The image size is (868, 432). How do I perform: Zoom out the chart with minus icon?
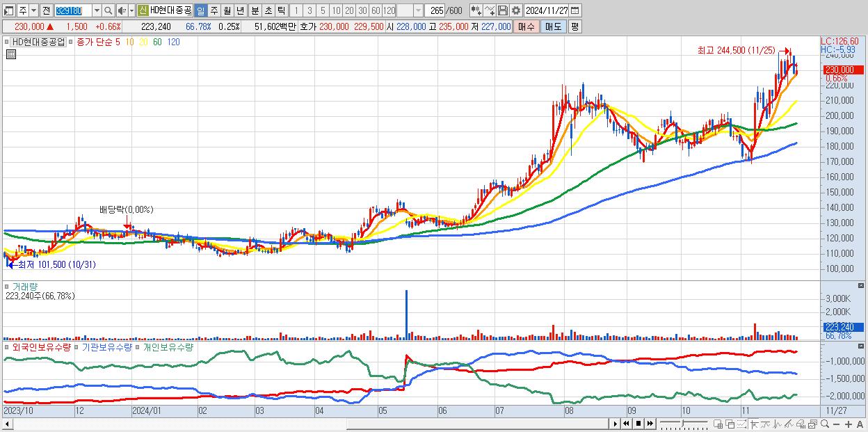pos(836,424)
